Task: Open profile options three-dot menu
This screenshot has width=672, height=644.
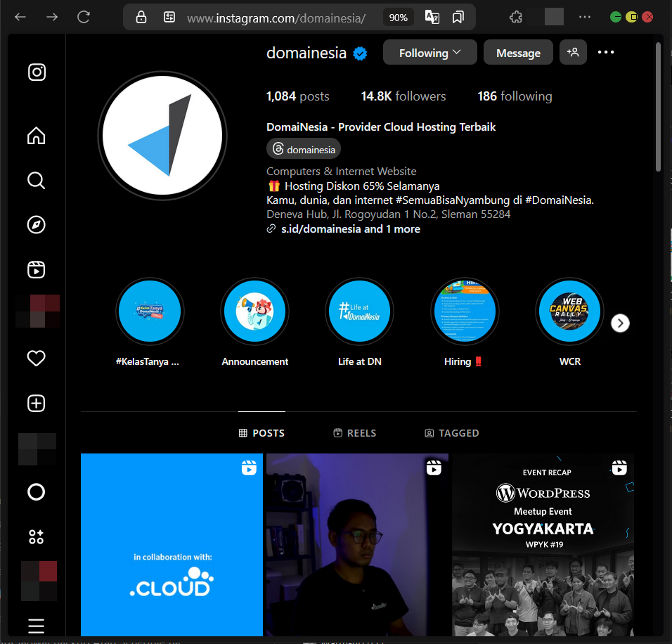Action: click(x=606, y=52)
